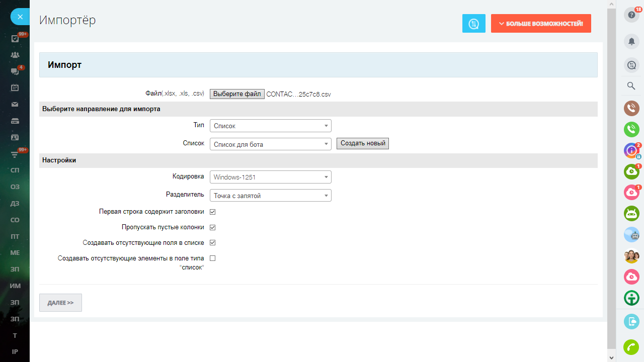This screenshot has width=644, height=362.
Task: Open the tasks checklist icon in left sidebar
Action: 15,38
